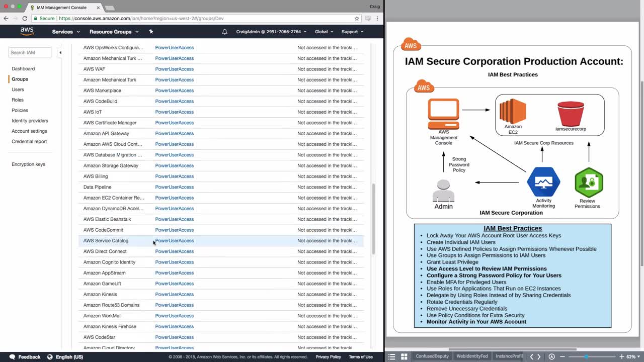Click PowerUserAccess link for AWS Service Catalog
This screenshot has height=362, width=644.
click(174, 241)
